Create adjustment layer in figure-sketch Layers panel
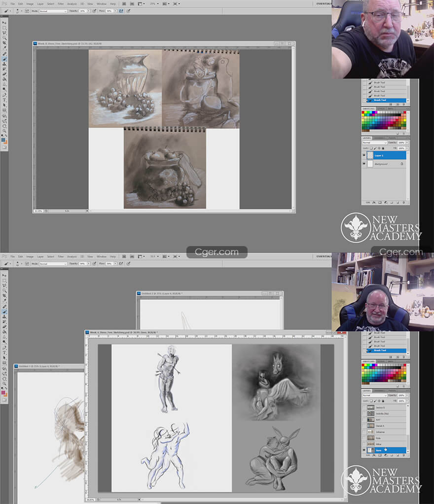Screen dimensions: 434x504 coord(386,456)
